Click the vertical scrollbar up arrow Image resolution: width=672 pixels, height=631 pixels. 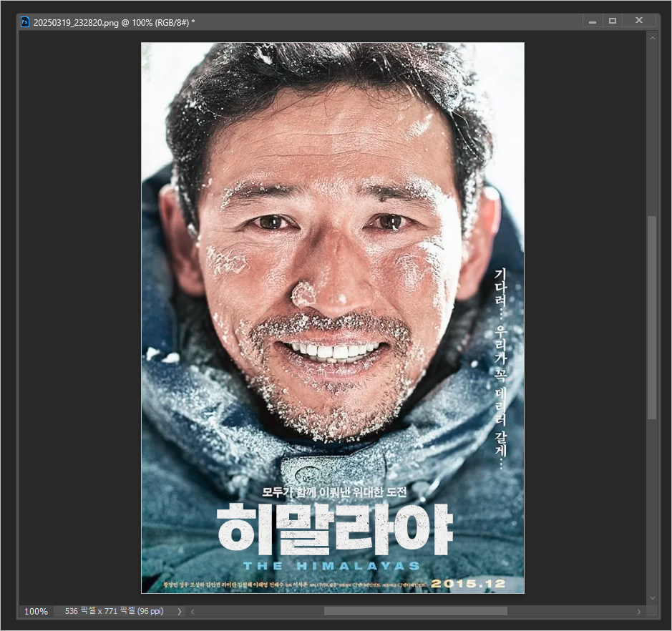click(x=652, y=38)
